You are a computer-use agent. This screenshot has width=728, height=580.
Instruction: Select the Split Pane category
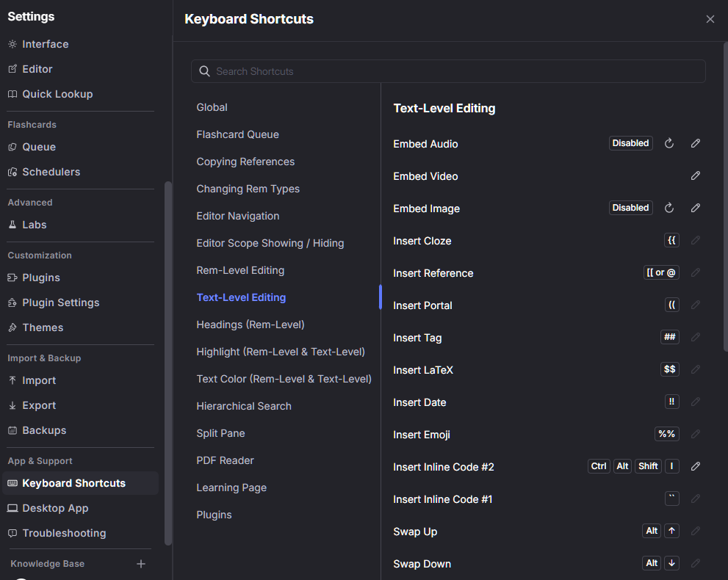[220, 433]
